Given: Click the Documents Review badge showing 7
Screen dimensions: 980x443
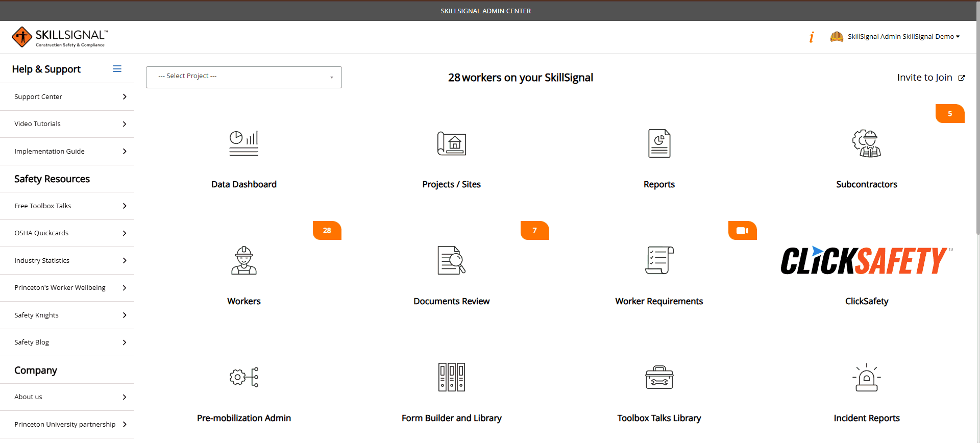Looking at the screenshot, I should (x=535, y=231).
